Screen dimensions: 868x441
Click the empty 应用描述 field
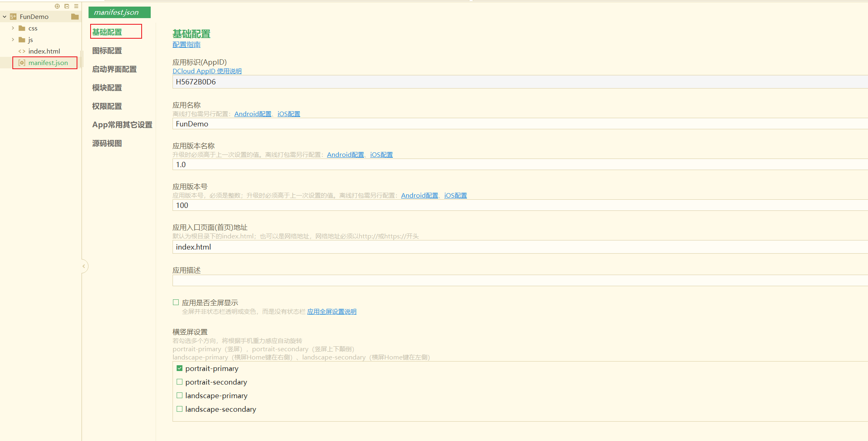point(520,281)
